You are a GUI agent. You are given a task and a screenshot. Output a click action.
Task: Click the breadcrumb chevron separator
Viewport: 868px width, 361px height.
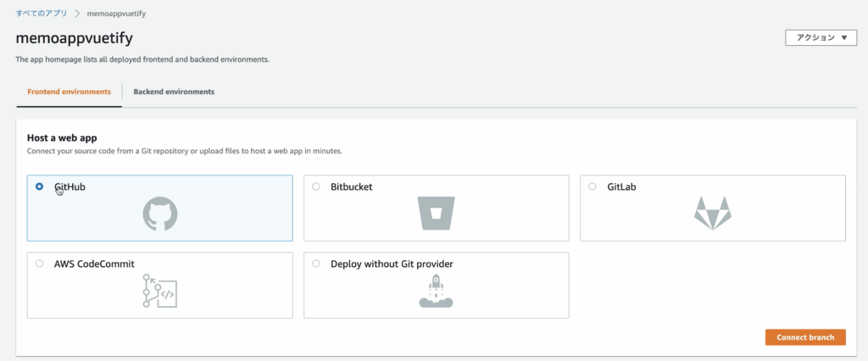[x=77, y=13]
